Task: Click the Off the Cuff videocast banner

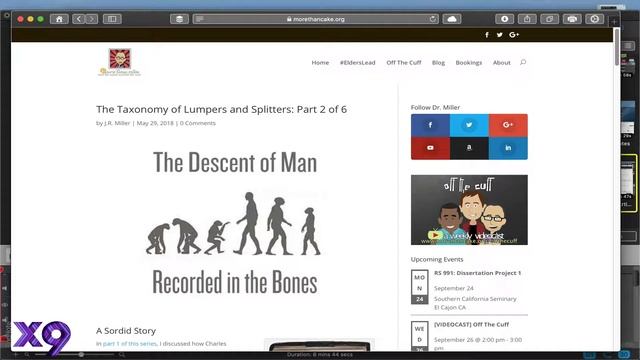Action: (x=469, y=210)
